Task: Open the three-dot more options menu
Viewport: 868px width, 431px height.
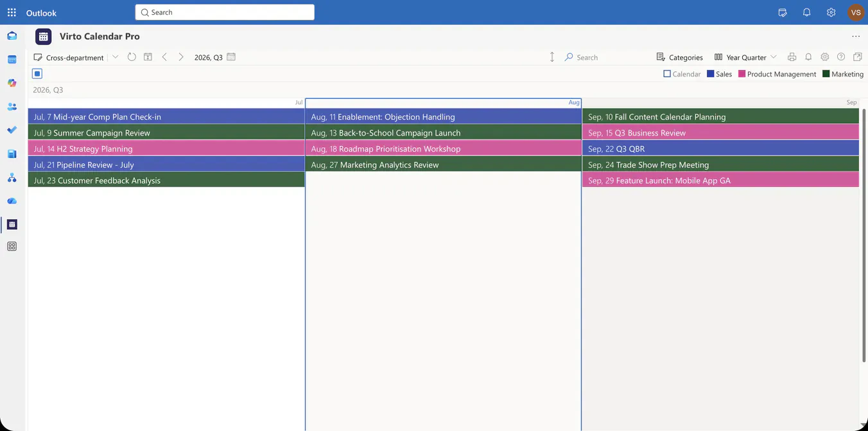Action: (856, 37)
